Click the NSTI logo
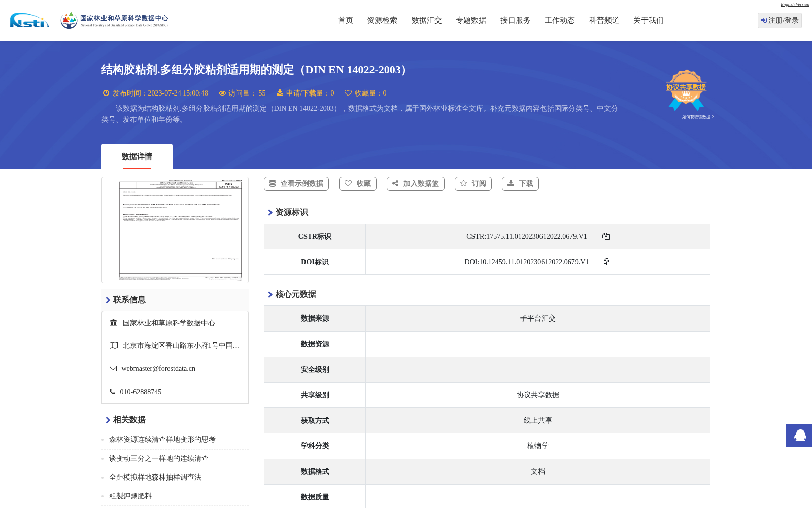 (29, 20)
